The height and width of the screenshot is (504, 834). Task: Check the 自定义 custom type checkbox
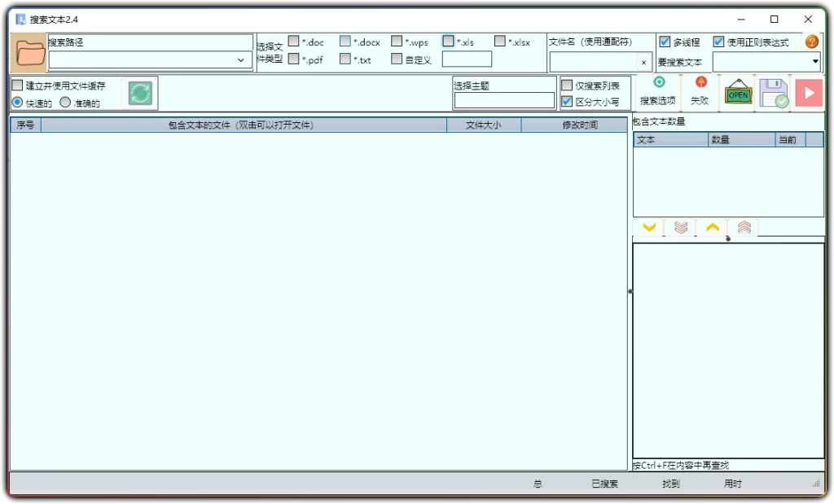[x=397, y=59]
